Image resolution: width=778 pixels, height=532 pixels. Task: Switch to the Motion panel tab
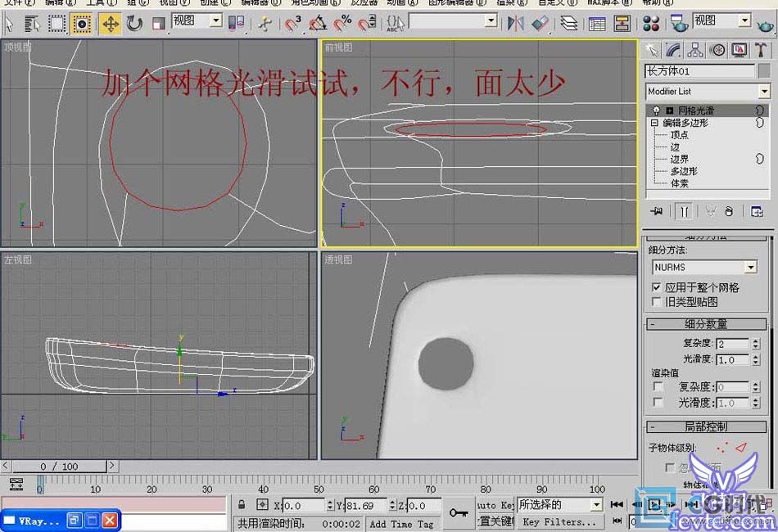[x=717, y=50]
